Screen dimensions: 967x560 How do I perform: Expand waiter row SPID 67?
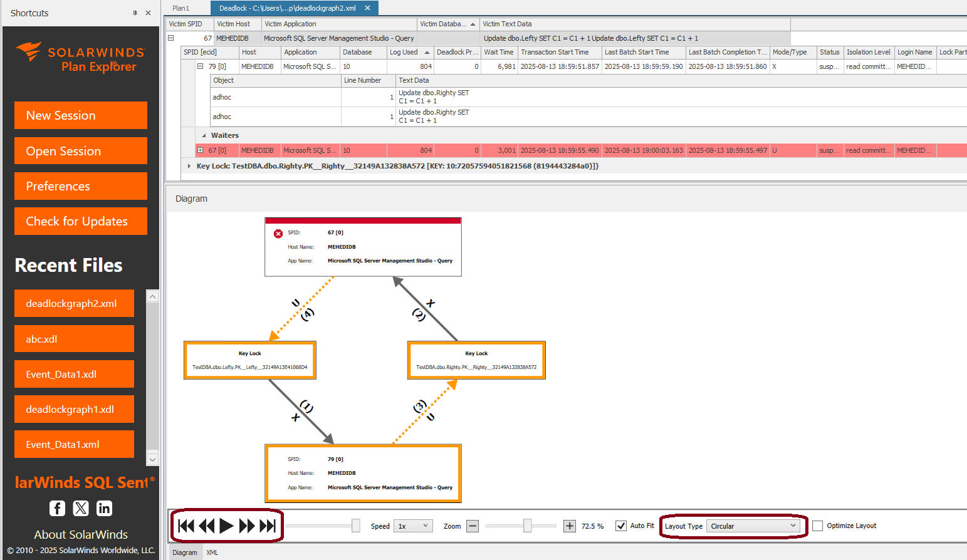pyautogui.click(x=201, y=150)
